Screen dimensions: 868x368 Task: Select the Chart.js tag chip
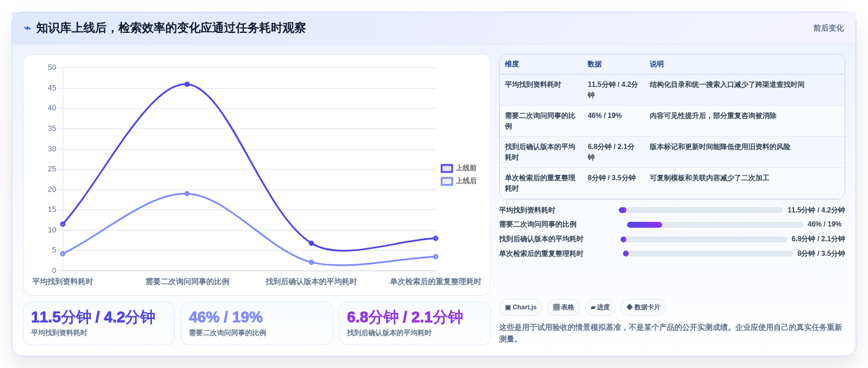click(x=521, y=307)
